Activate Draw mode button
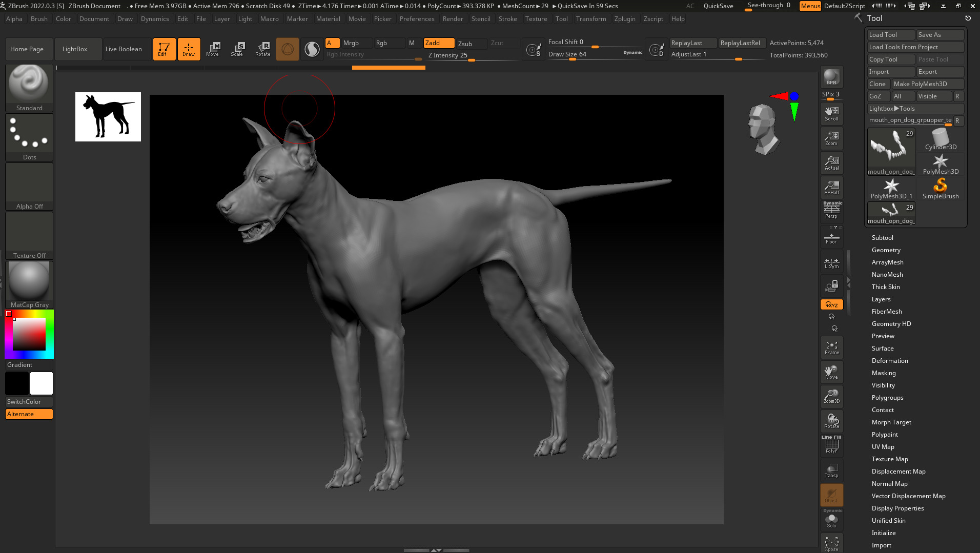This screenshot has width=980, height=553. pos(189,49)
